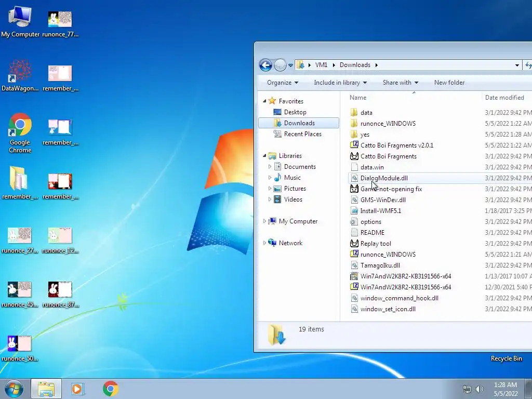Click the network tray icon
The width and height of the screenshot is (532, 399).
pos(467,389)
